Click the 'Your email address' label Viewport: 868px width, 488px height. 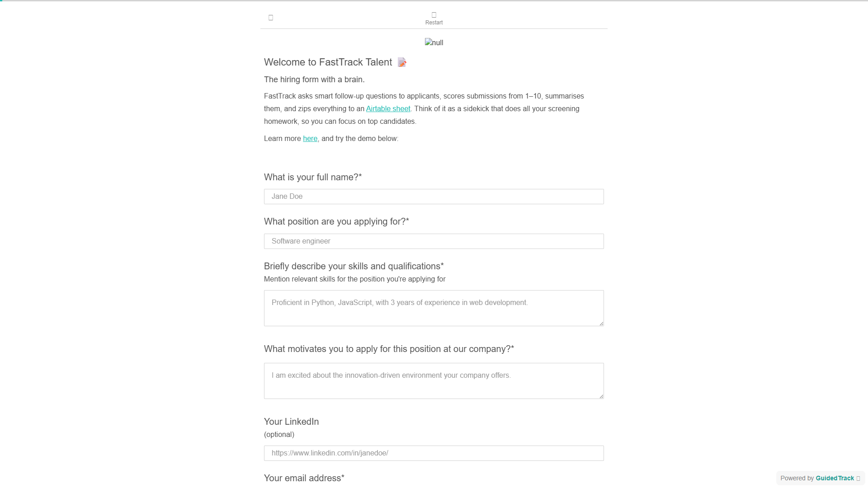304,478
